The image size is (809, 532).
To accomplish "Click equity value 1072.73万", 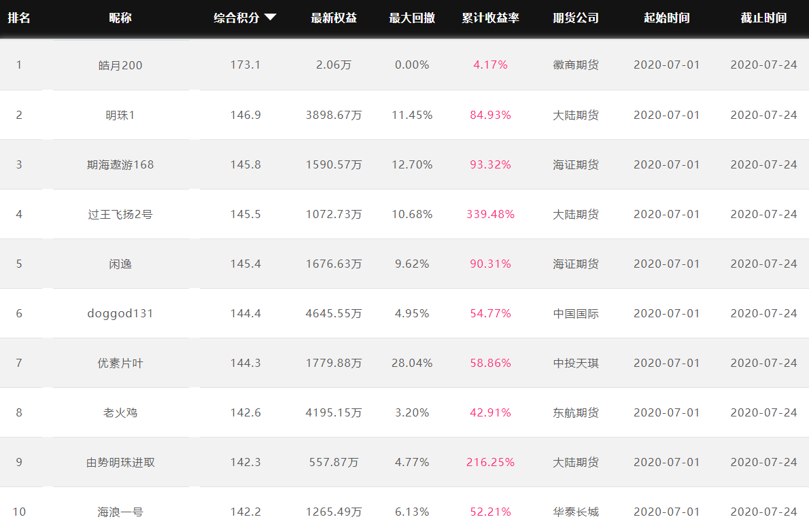I will click(x=334, y=214).
